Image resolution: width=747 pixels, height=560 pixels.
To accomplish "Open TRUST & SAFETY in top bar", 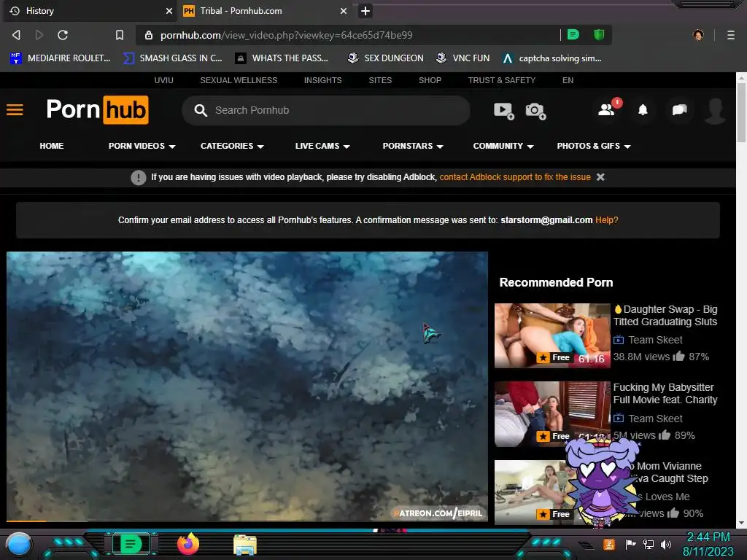I will (502, 80).
